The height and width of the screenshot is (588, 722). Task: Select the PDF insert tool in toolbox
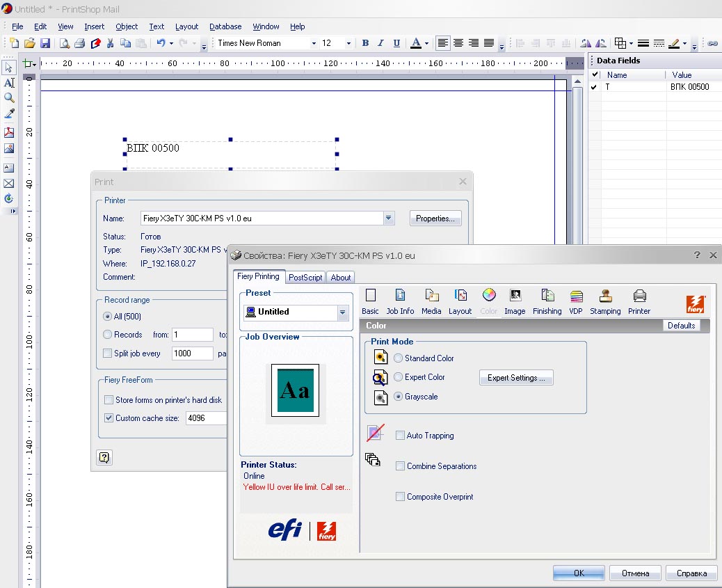pyautogui.click(x=9, y=133)
